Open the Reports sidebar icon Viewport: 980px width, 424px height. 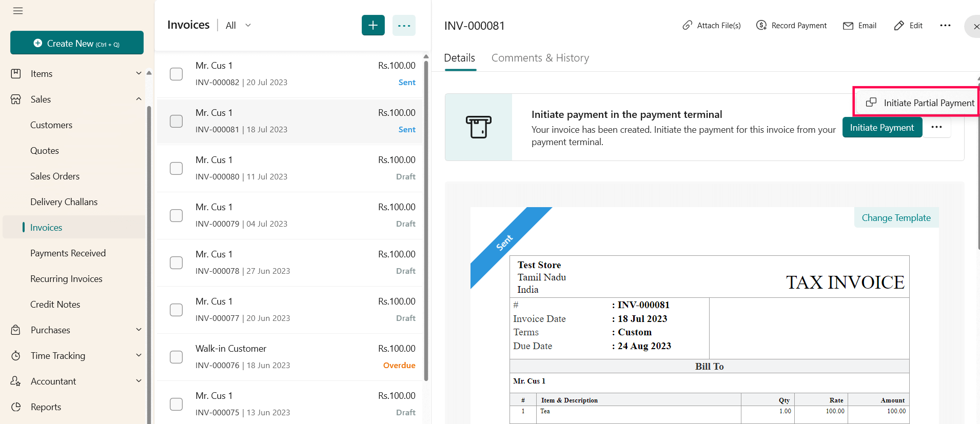coord(16,407)
